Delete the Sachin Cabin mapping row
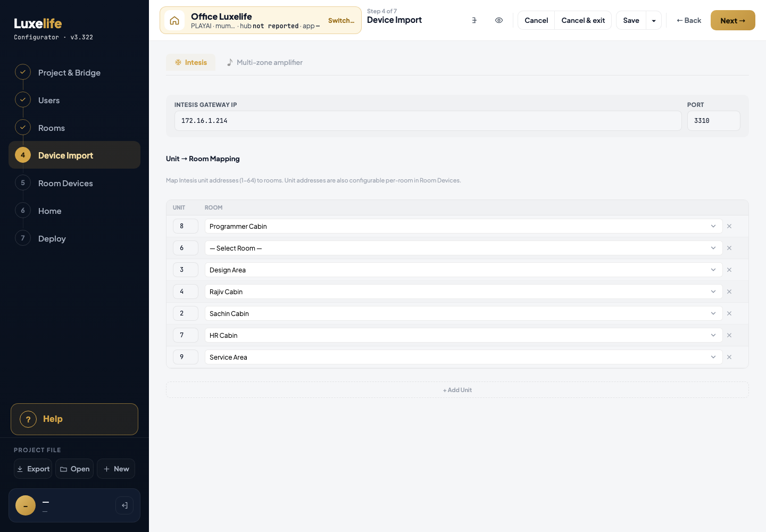Image resolution: width=766 pixels, height=532 pixels. click(729, 313)
